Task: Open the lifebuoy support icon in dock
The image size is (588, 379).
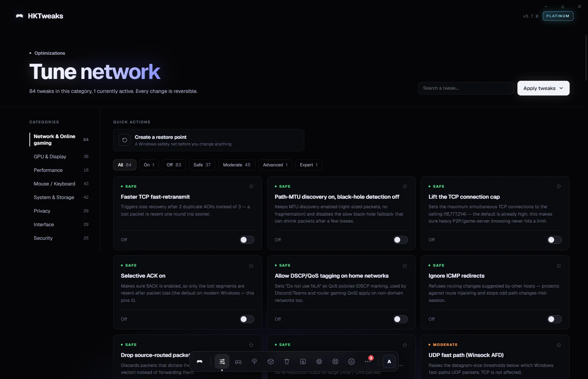Action: pyautogui.click(x=335, y=361)
